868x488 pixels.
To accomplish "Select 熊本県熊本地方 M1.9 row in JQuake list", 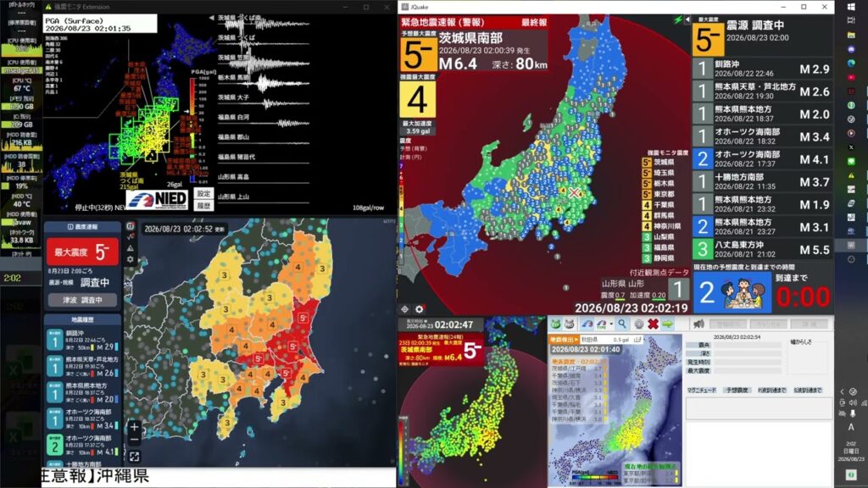I will 762,205.
